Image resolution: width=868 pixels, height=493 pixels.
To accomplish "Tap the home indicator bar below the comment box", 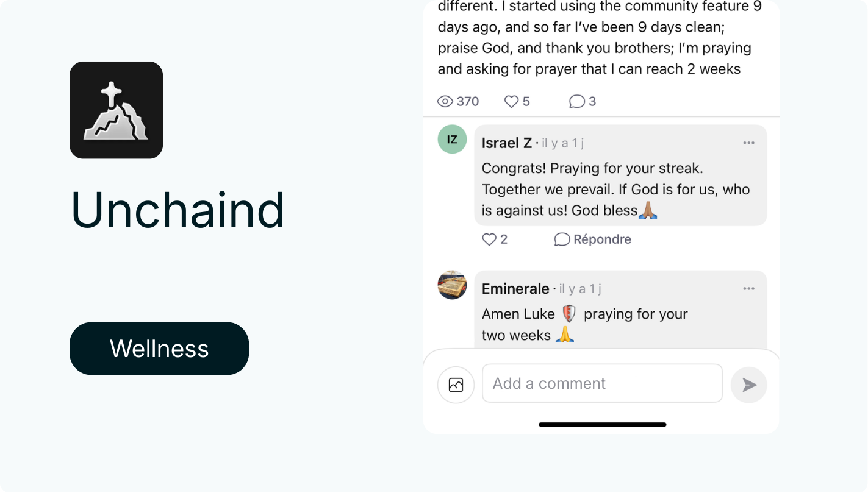I will [601, 424].
